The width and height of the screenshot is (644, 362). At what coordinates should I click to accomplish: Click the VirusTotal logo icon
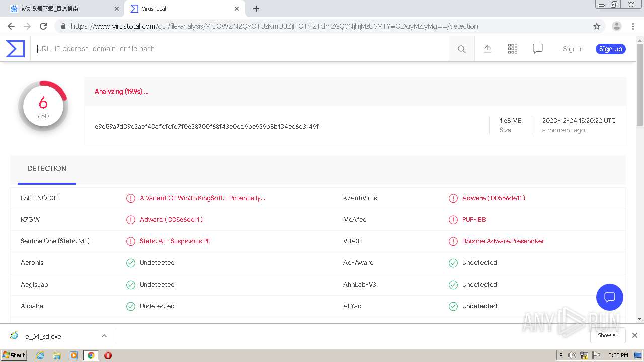point(15,49)
